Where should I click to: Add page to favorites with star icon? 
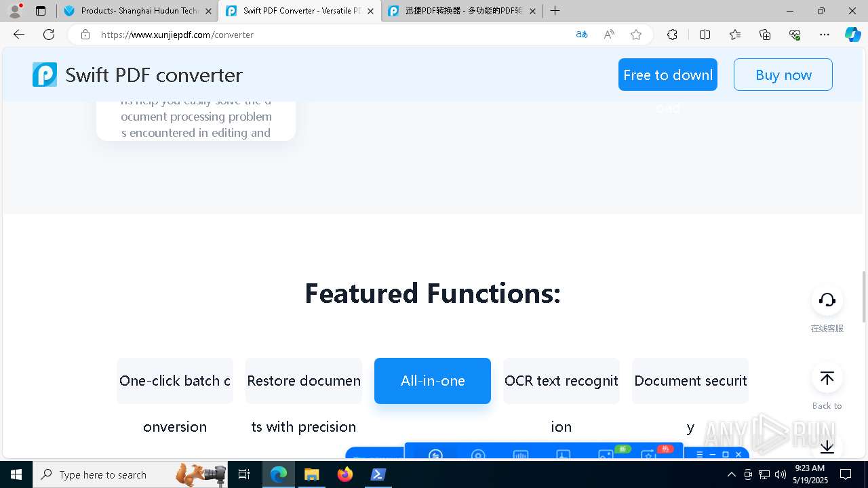tap(636, 35)
